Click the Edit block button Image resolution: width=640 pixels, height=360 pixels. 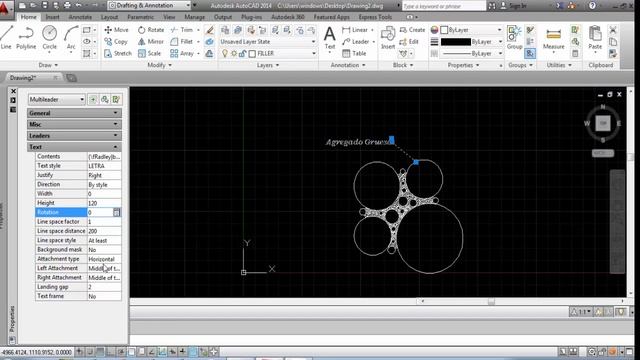[409, 42]
